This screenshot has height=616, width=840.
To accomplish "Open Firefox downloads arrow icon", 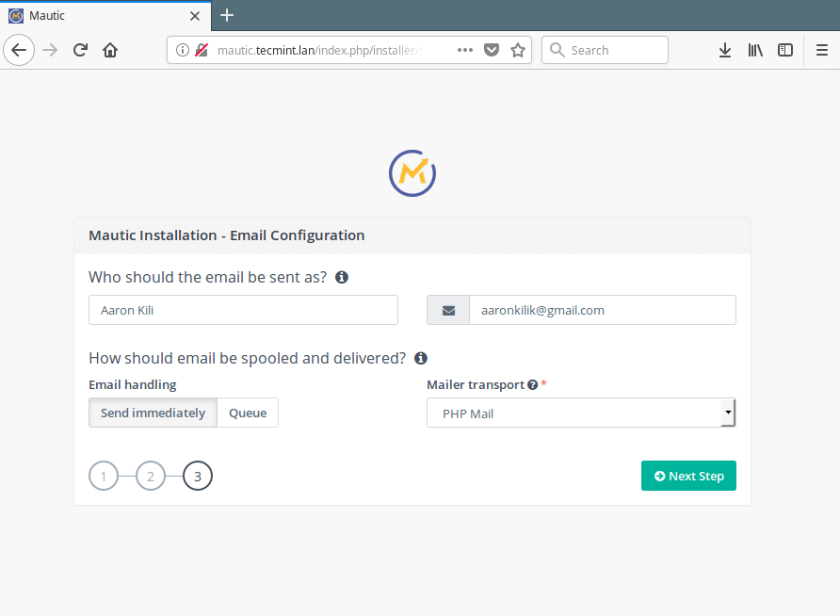I will tap(725, 50).
